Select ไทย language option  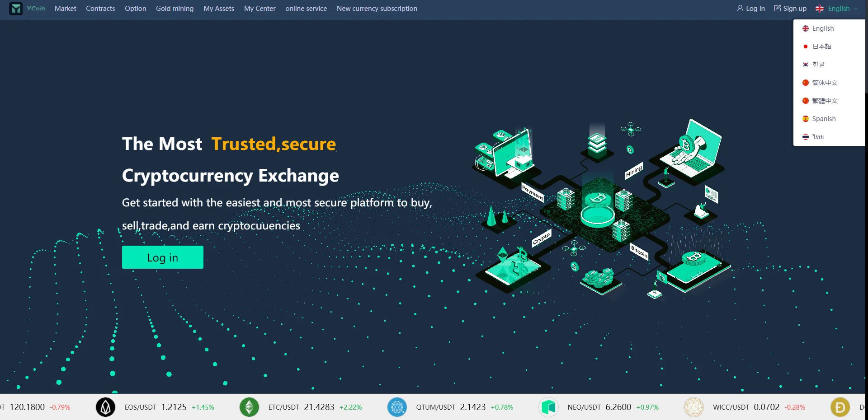[829, 137]
